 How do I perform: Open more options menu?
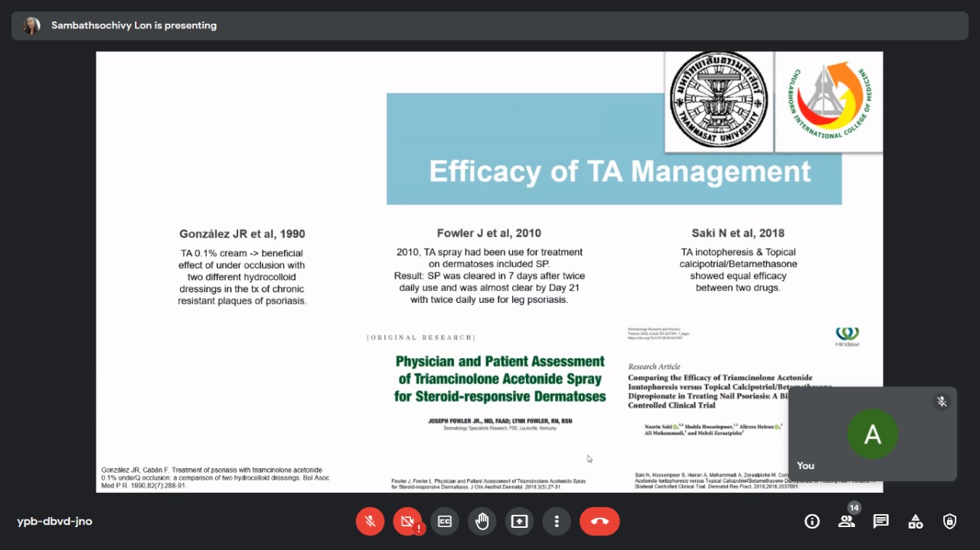point(557,522)
